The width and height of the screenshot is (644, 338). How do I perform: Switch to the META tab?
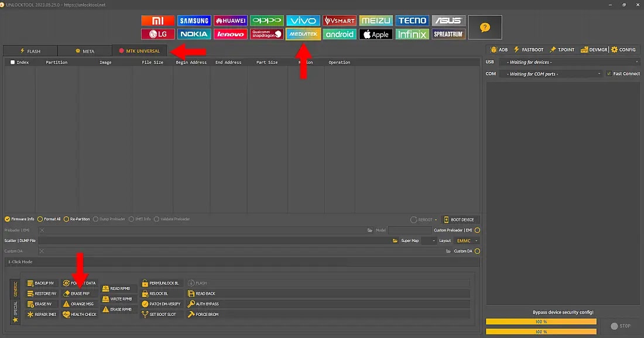(x=85, y=51)
